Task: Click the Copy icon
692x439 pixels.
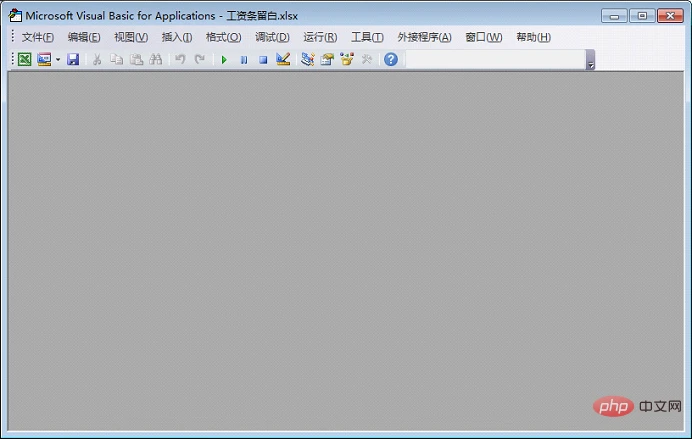Action: (117, 59)
